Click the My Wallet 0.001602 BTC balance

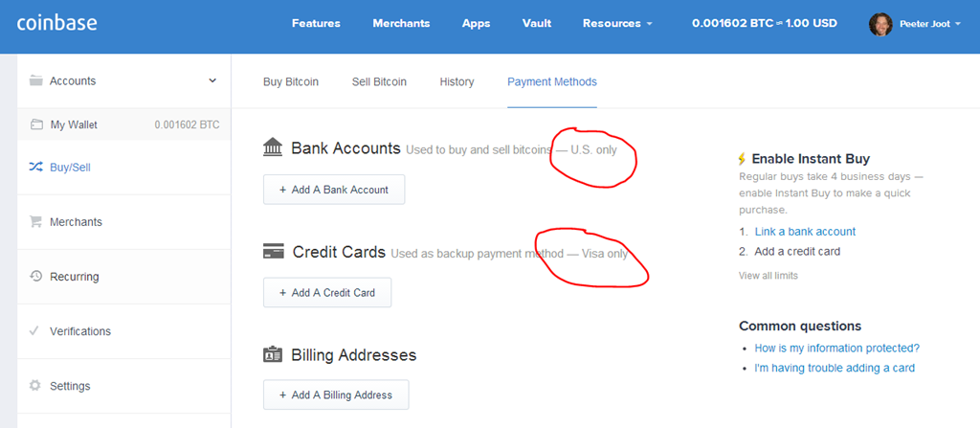(x=187, y=124)
